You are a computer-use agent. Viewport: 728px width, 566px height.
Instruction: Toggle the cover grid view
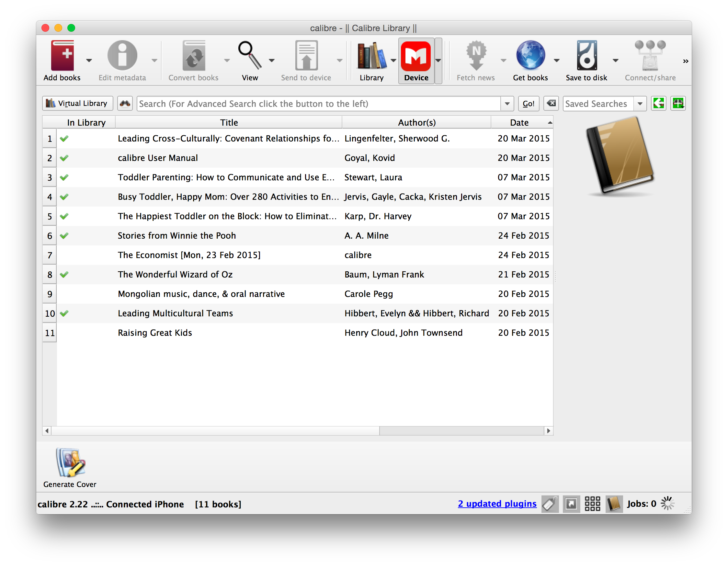tap(592, 504)
